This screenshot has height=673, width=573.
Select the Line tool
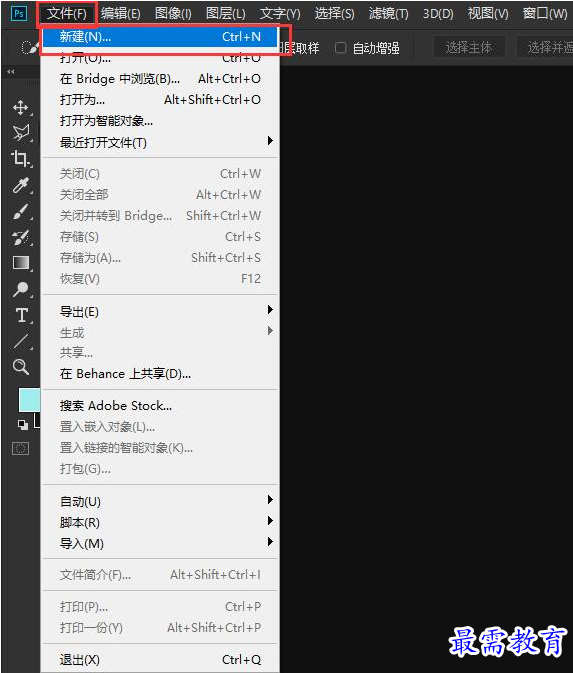pyautogui.click(x=21, y=341)
